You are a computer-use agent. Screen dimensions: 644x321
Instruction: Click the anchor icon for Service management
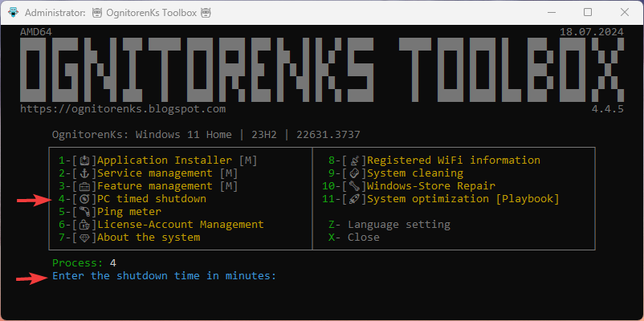(84, 173)
